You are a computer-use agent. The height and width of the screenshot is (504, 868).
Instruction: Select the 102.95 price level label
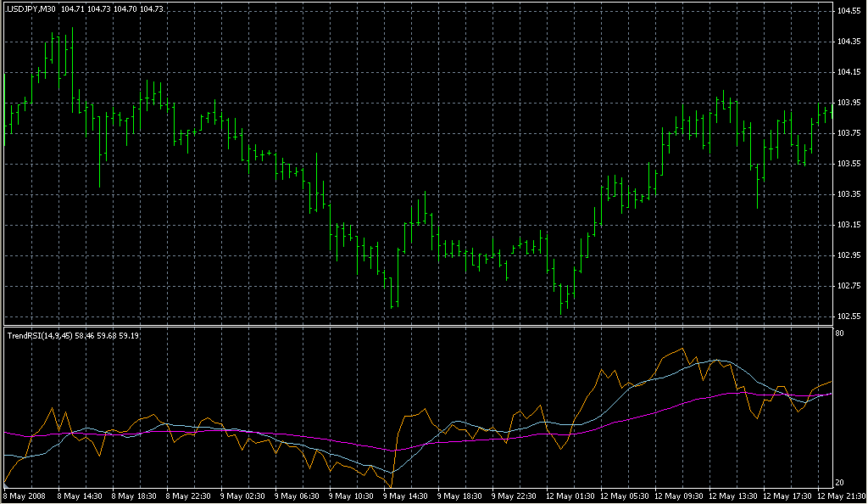coord(849,255)
